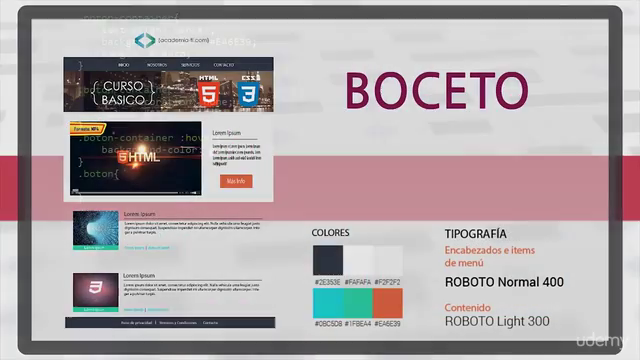Click the BOCETO title text
Image resolution: width=640 pixels, height=360 pixels.
437,91
